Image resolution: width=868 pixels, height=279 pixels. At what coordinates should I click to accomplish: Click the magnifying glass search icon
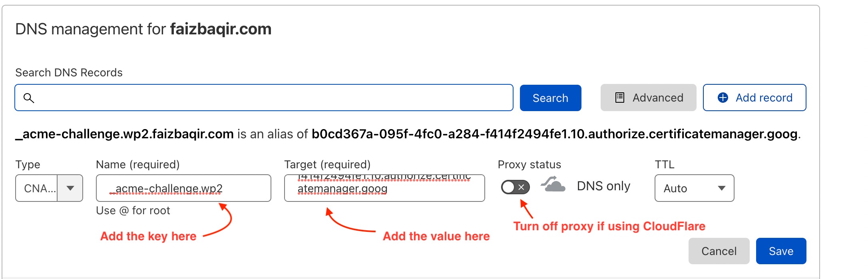[x=29, y=98]
